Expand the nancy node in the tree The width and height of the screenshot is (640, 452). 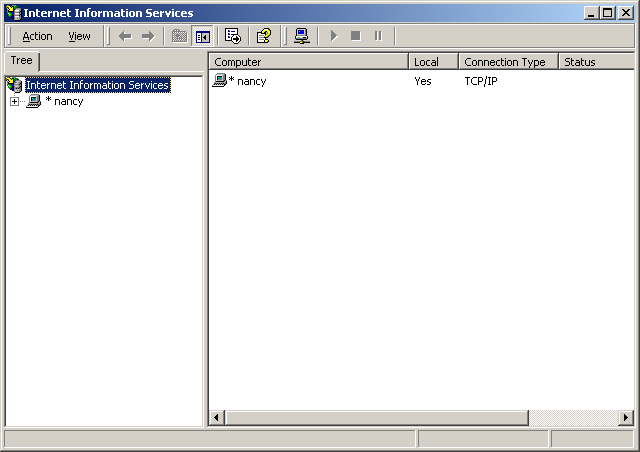click(14, 101)
